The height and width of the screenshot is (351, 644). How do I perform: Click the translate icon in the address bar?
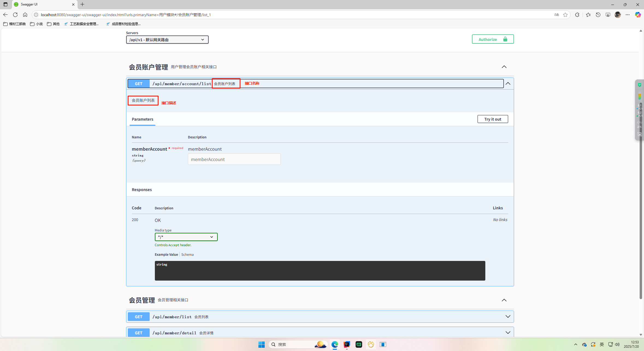(556, 15)
